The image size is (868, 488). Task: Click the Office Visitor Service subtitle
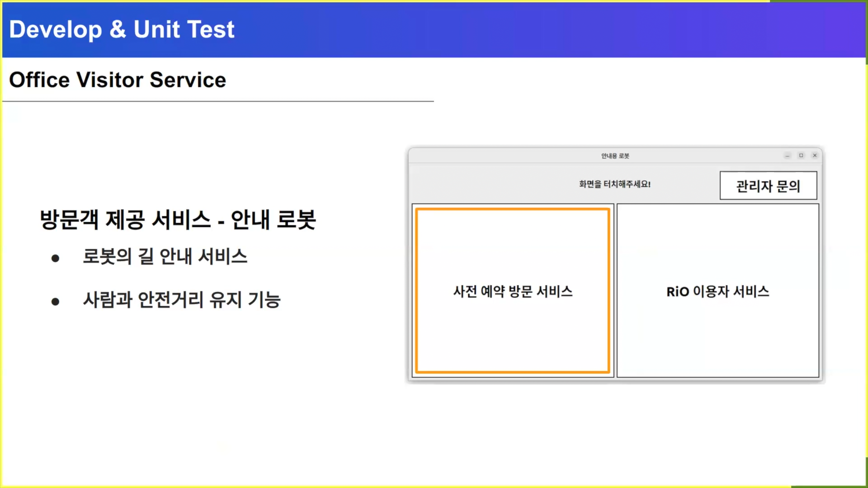coord(118,80)
